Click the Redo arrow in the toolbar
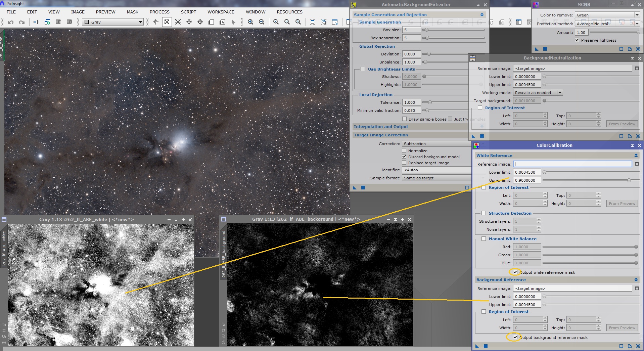The width and height of the screenshot is (644, 351). click(22, 22)
